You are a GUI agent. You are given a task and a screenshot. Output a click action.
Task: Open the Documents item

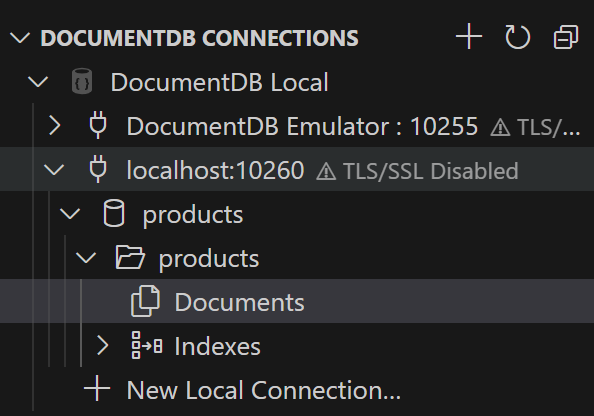click(x=297, y=301)
